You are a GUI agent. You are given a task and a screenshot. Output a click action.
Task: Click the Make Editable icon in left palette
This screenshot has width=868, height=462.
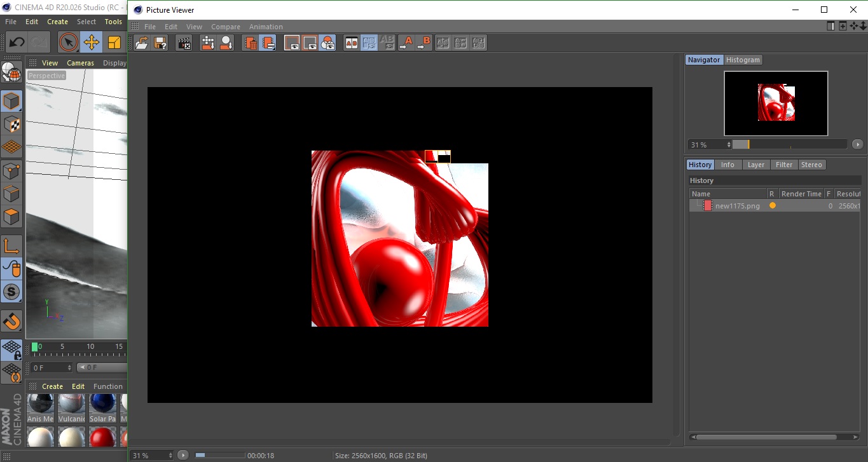11,72
